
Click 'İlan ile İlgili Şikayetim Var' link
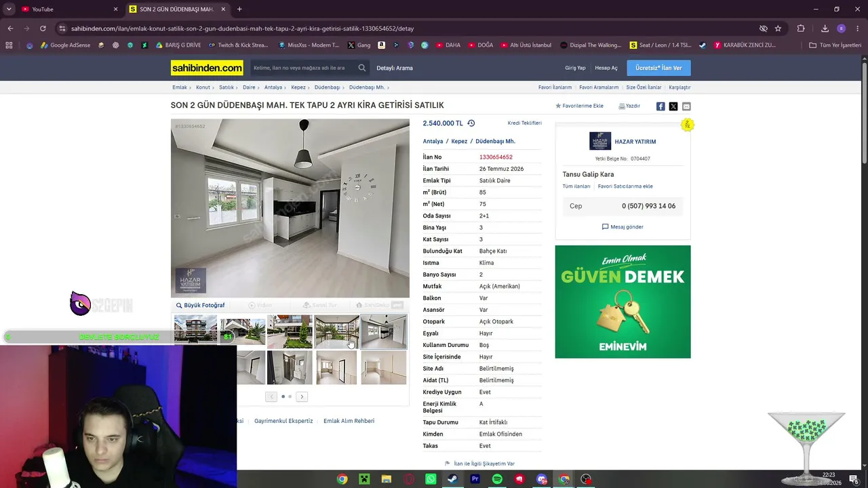[479, 464]
